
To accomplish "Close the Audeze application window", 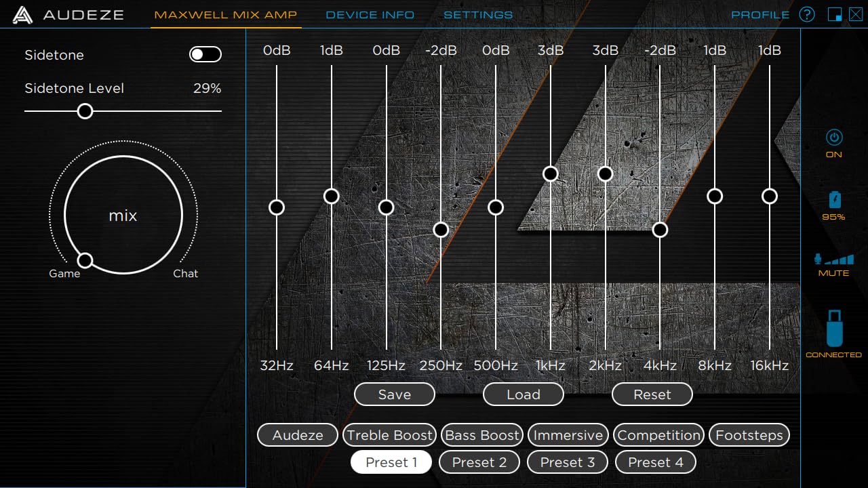I will tap(856, 14).
